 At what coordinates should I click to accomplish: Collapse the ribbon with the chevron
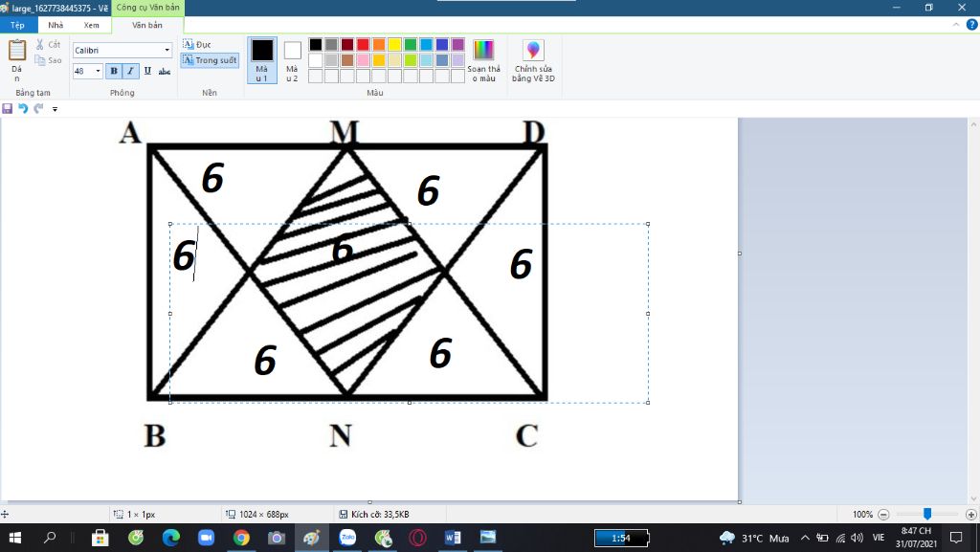[x=956, y=25]
